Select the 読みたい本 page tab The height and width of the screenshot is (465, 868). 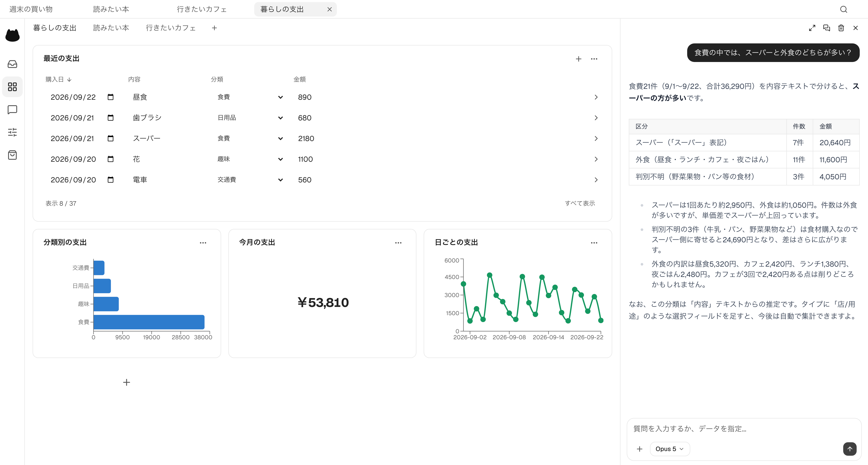pos(111,28)
